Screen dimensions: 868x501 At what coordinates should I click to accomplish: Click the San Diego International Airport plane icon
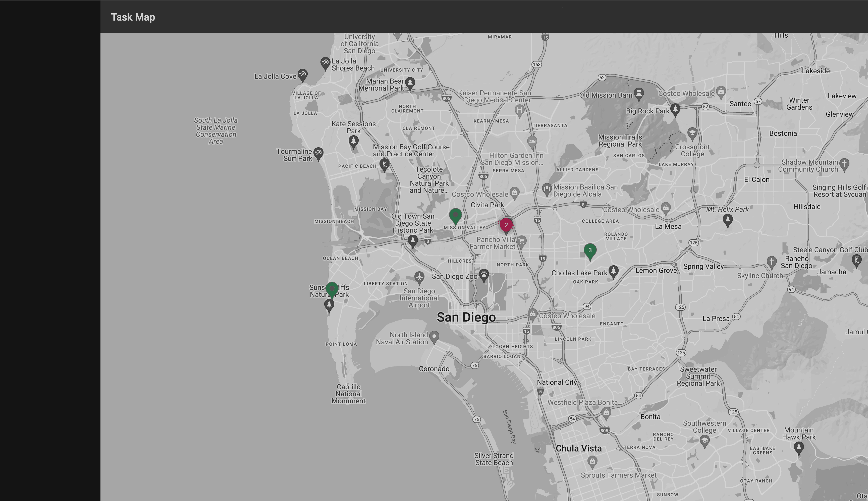coord(419,277)
